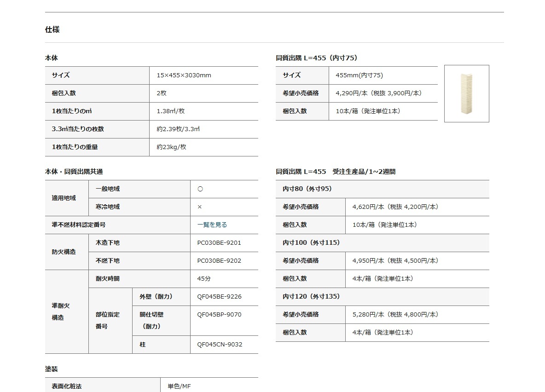Click the 準不燃材料認定番号 label cell
Image resolution: width=545 pixels, height=392 pixels.
pyautogui.click(x=79, y=225)
